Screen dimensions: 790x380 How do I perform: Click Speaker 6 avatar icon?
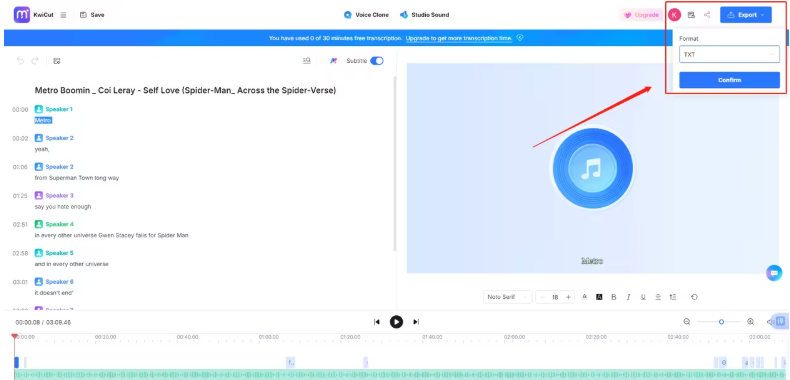click(39, 282)
